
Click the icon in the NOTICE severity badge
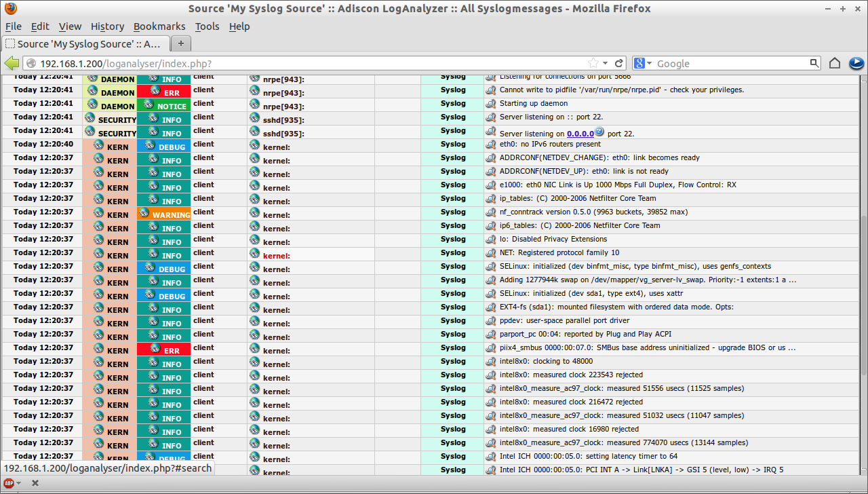150,104
